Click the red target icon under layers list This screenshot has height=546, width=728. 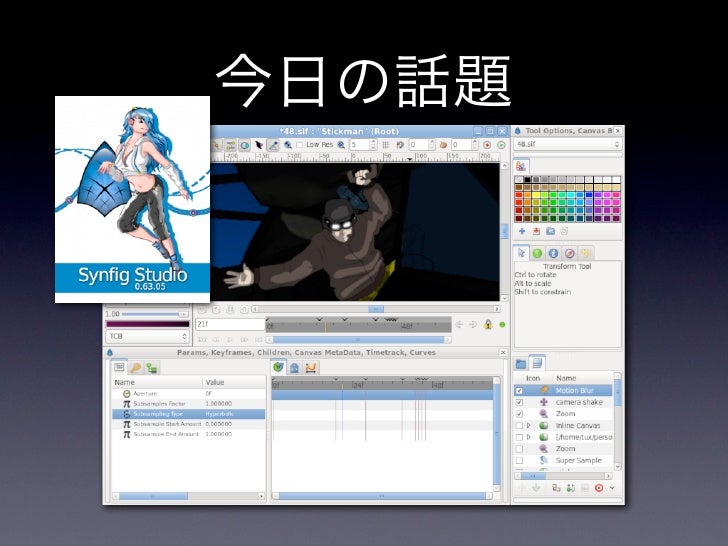click(599, 488)
